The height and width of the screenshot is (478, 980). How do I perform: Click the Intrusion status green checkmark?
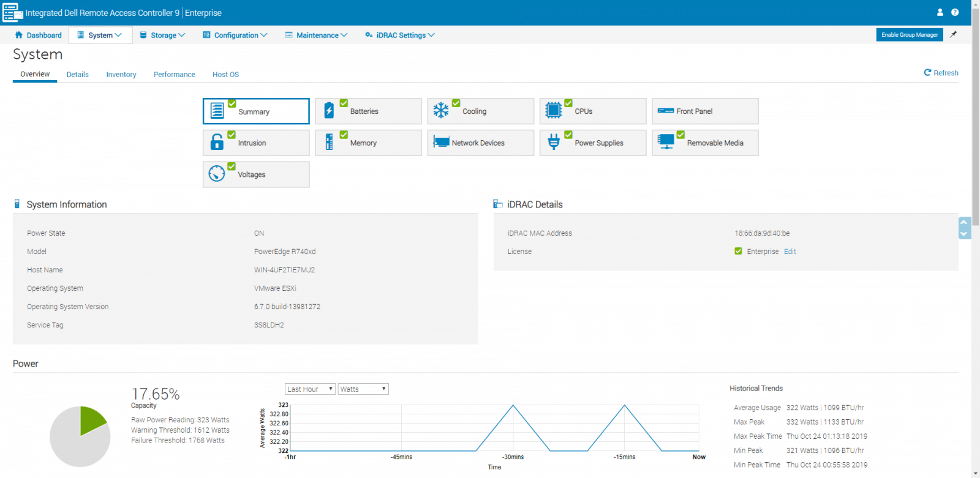tap(232, 135)
